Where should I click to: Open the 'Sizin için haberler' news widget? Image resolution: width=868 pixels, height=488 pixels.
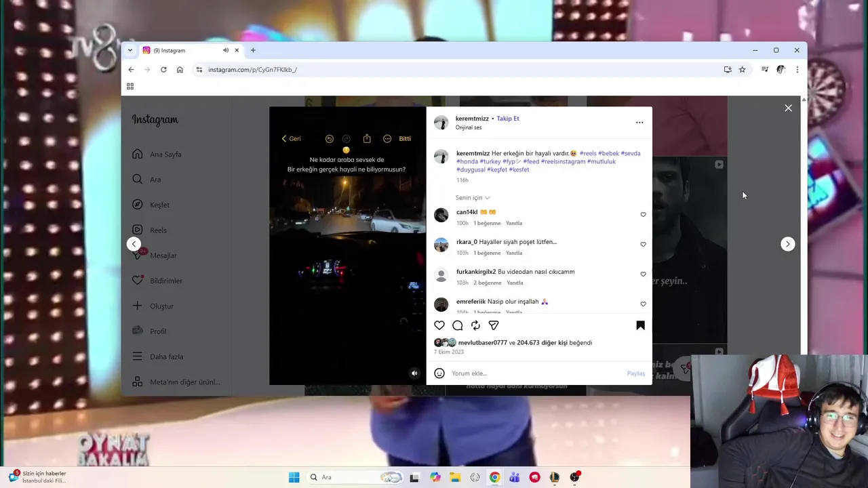37,477
